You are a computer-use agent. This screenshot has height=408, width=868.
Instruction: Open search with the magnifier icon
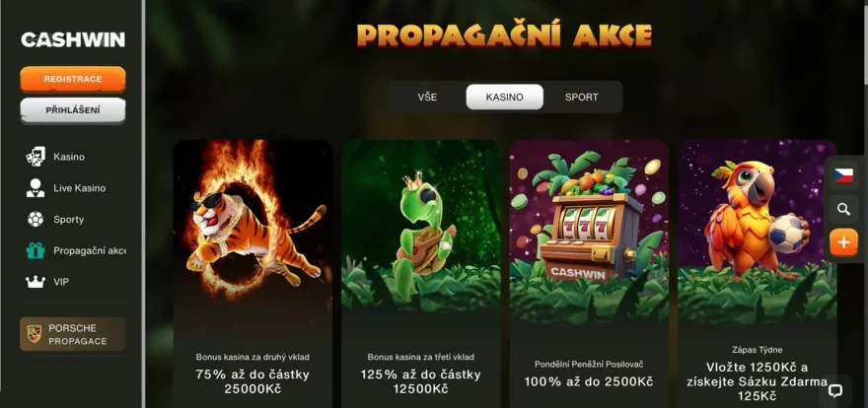[x=843, y=209]
